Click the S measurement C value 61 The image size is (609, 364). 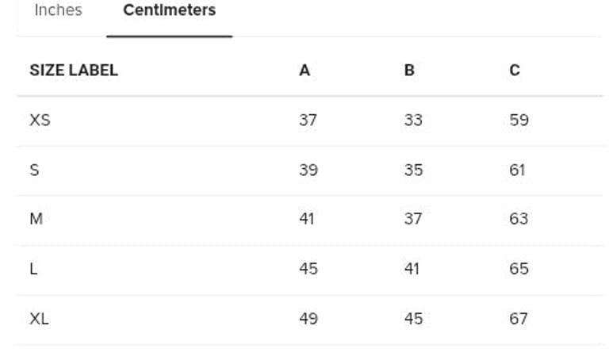[518, 171]
